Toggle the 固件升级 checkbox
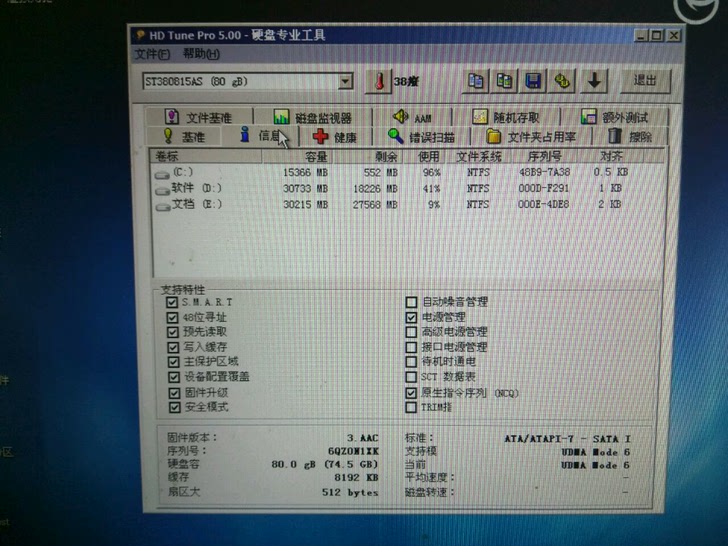 (175, 393)
